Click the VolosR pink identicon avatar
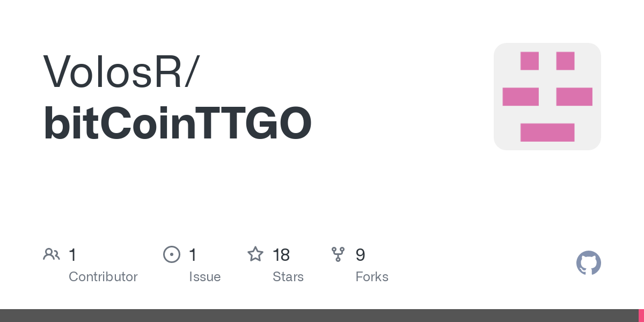 point(547,97)
